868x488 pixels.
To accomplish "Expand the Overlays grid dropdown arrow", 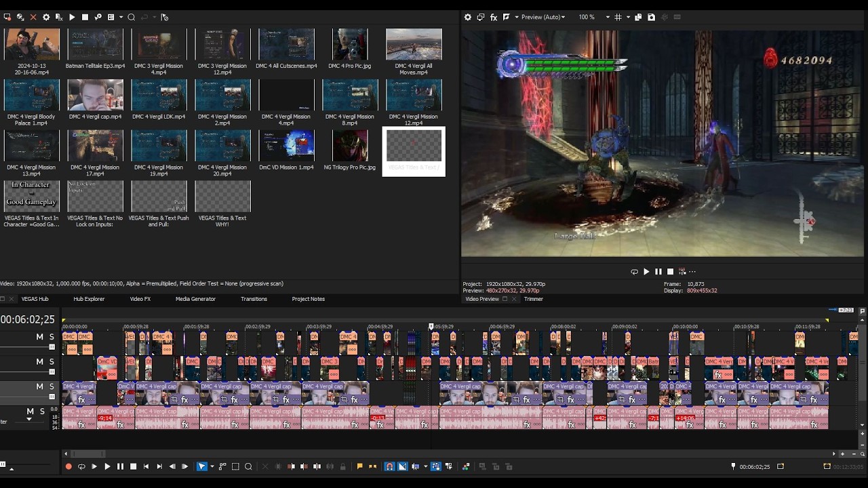I will (x=627, y=17).
